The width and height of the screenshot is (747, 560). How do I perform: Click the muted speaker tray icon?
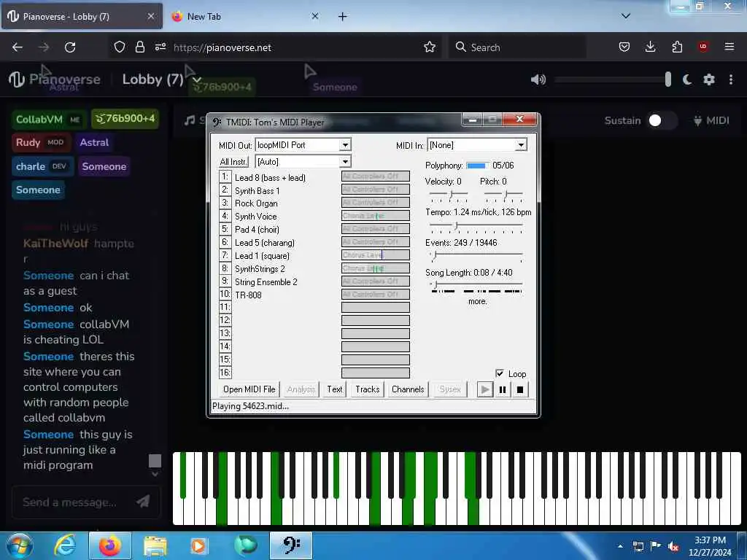(x=673, y=546)
